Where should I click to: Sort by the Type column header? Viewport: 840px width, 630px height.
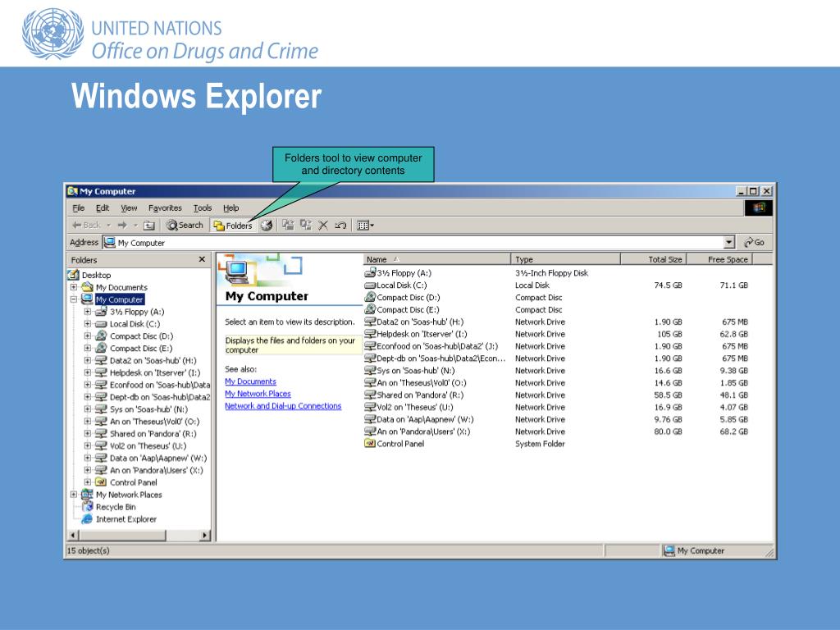tap(566, 259)
